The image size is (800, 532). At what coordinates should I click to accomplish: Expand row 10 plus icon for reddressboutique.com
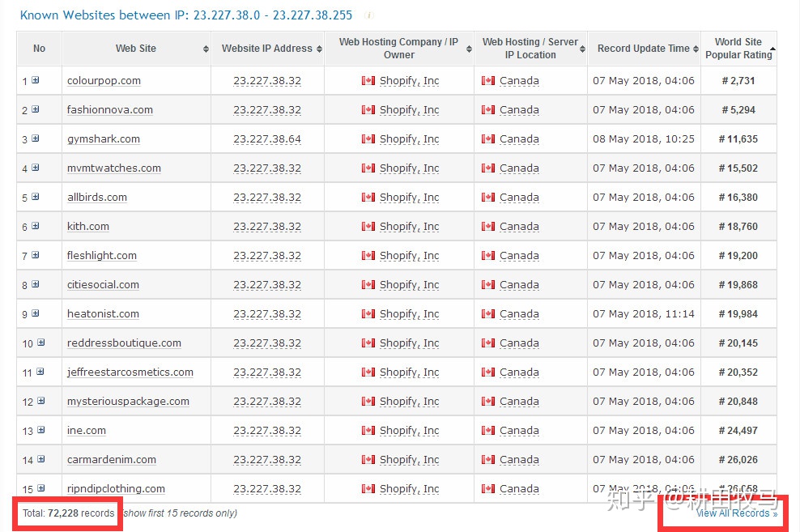[40, 343]
